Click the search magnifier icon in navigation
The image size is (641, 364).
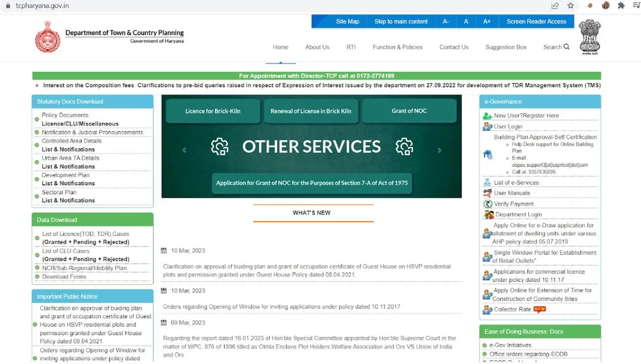coord(566,47)
